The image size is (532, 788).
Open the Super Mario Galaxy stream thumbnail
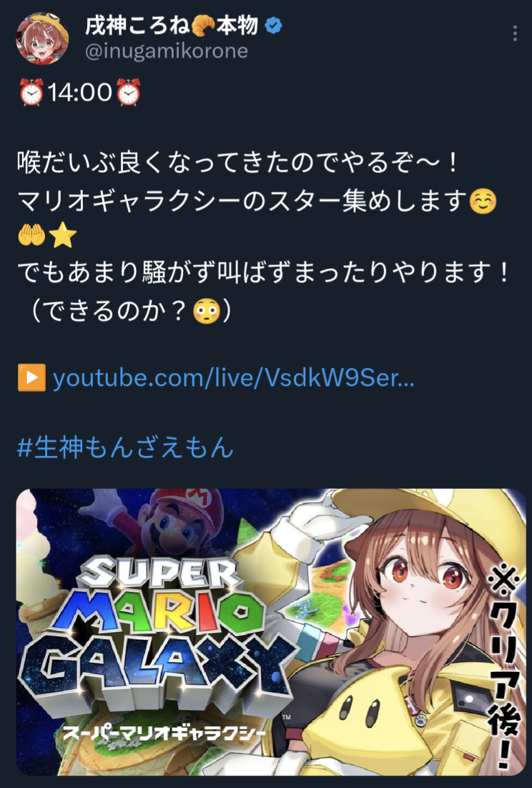click(271, 632)
